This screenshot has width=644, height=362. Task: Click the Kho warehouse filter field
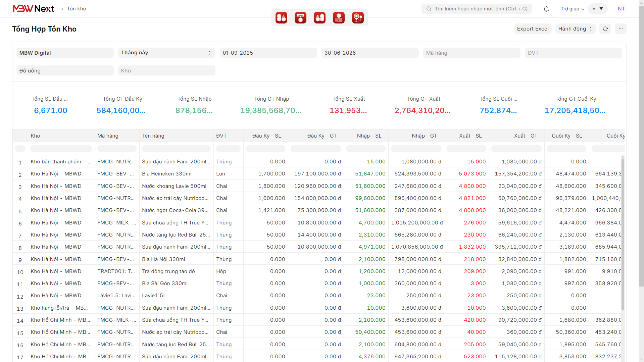166,70
